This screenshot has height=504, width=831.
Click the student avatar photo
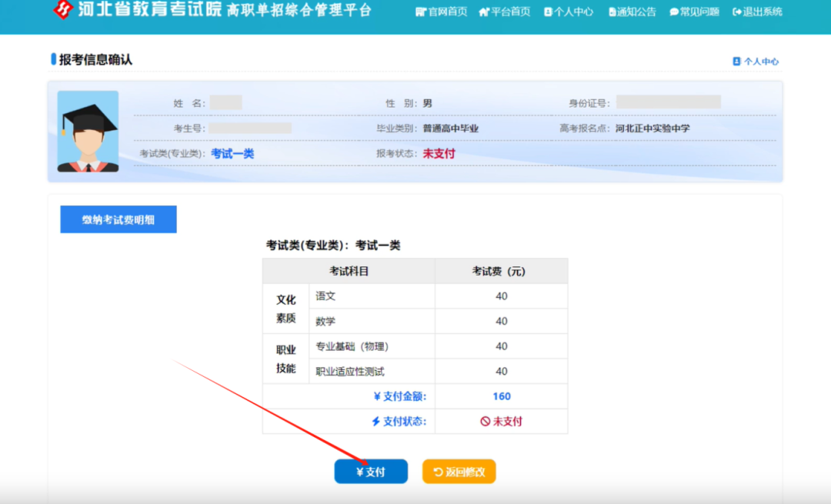87,132
